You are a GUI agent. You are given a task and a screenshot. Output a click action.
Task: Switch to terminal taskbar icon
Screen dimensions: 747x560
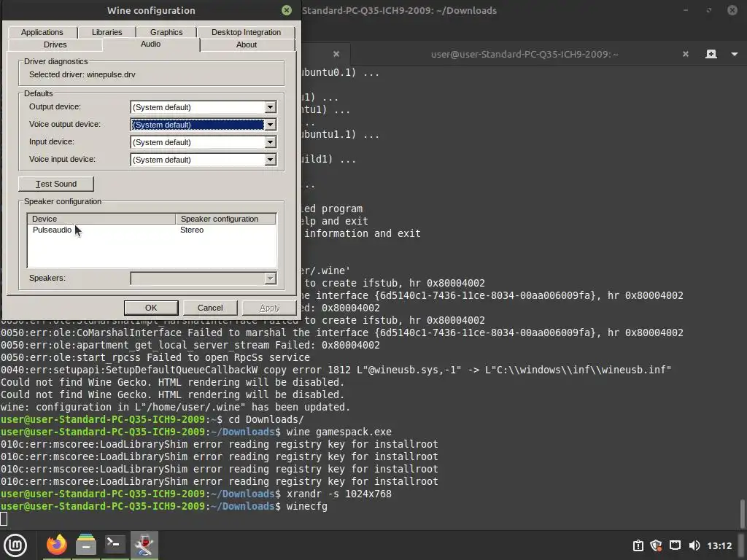(115, 545)
